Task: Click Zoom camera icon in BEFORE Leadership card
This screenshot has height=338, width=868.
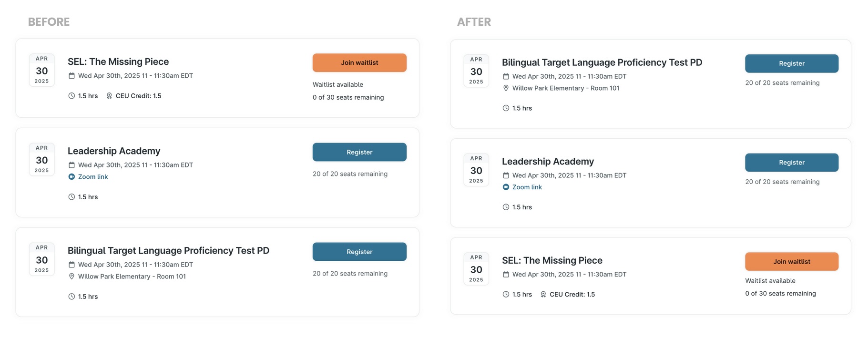Action: click(71, 177)
